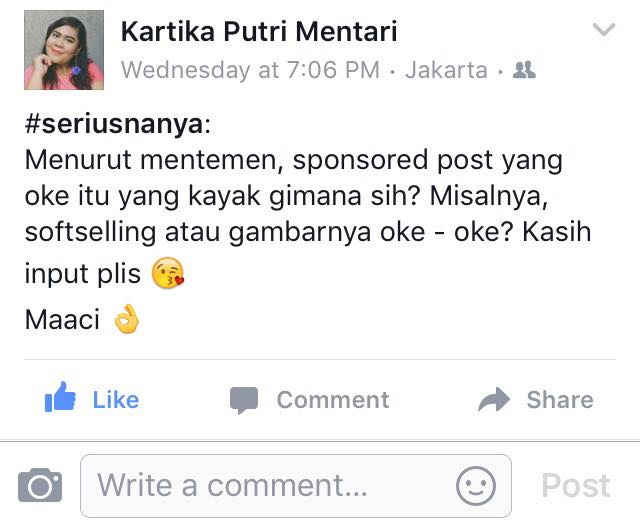Select the Comment label
The image size is (640, 528).
click(333, 400)
